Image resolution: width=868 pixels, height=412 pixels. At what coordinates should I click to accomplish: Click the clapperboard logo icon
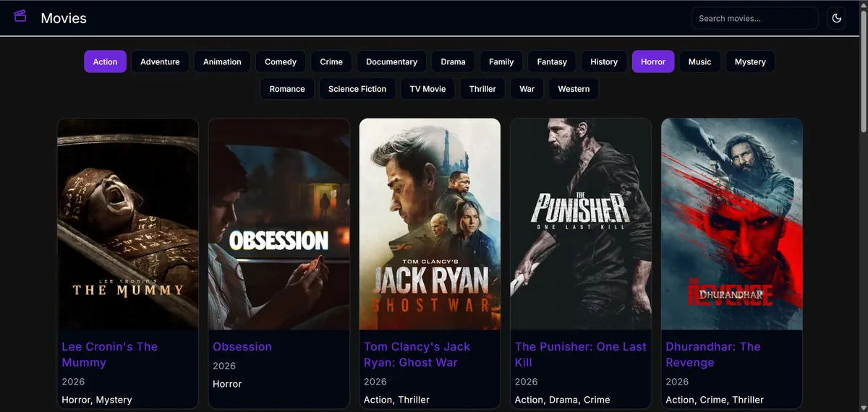(x=20, y=16)
